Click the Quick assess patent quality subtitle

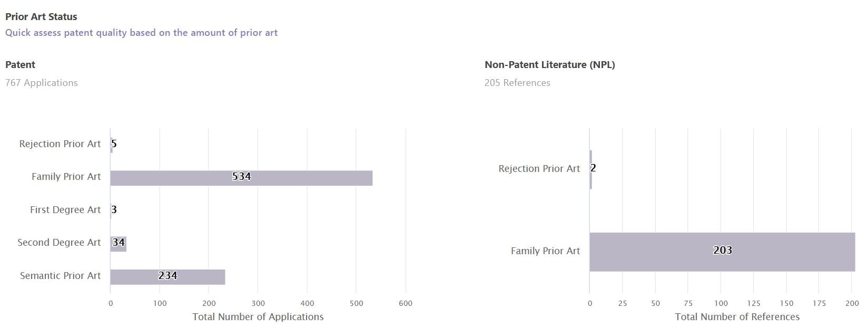click(141, 33)
